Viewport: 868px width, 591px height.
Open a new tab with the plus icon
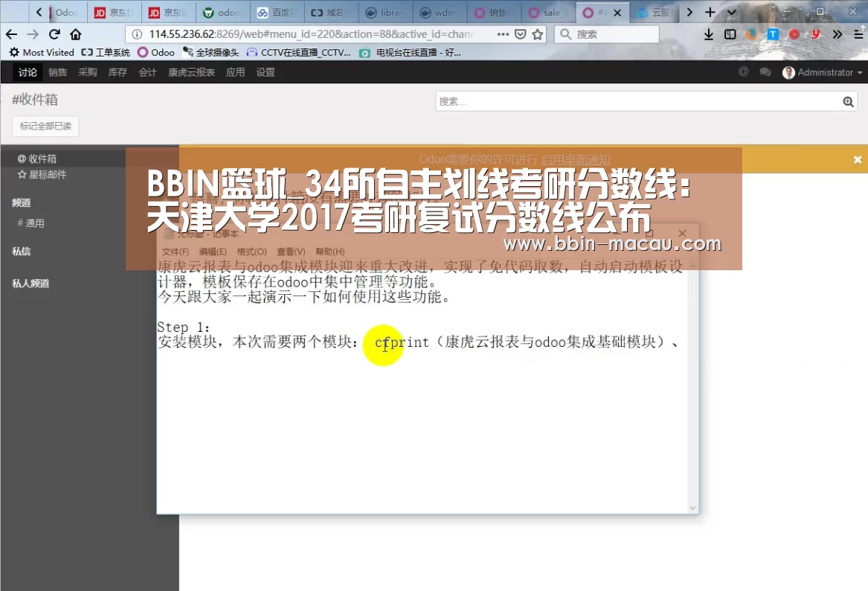click(x=710, y=12)
